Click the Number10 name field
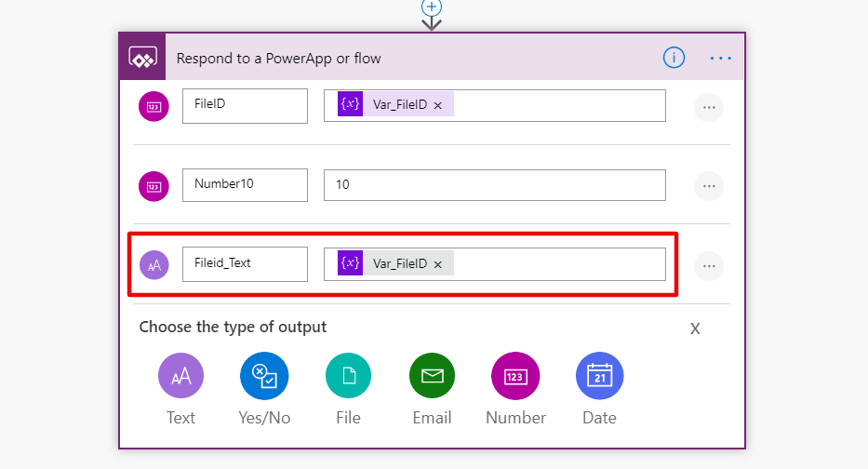The height and width of the screenshot is (469, 868). coord(245,184)
